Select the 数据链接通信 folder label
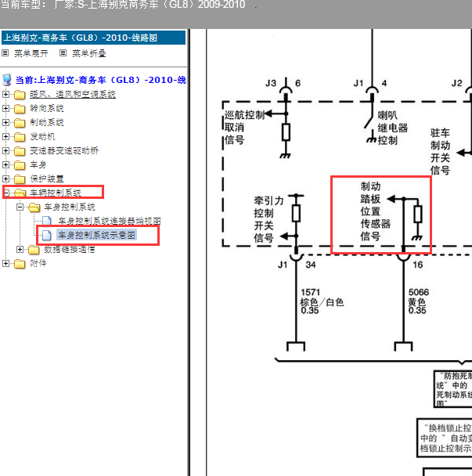Viewport: 472px width, 476px height. [x=70, y=249]
